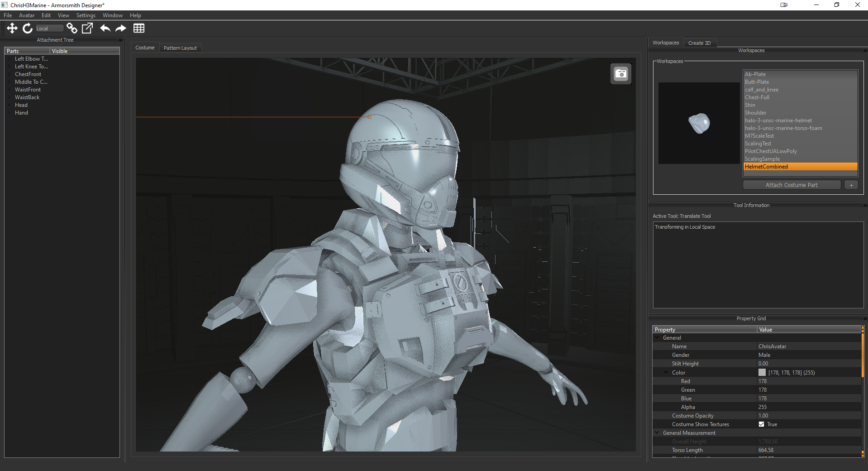Close the Property Grid panel
Viewport: 868px width, 471px height.
pyautogui.click(x=865, y=318)
